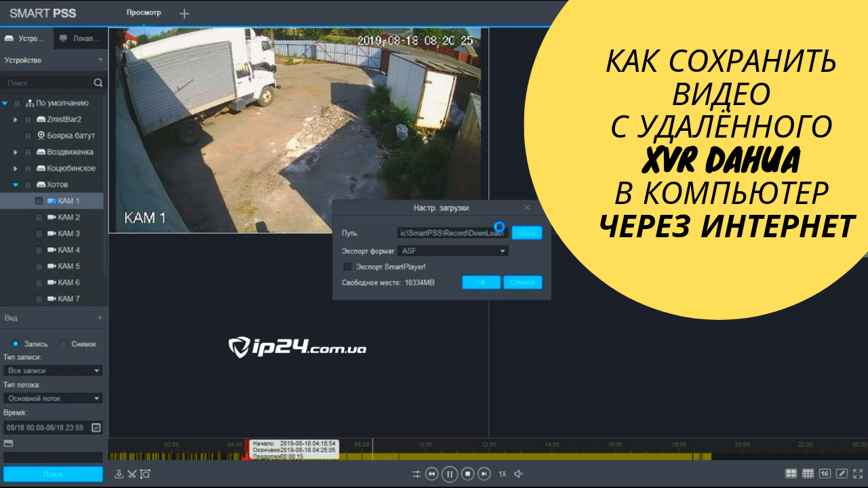Open the Тип записи dropdown
This screenshot has width=868, height=488.
click(x=53, y=371)
